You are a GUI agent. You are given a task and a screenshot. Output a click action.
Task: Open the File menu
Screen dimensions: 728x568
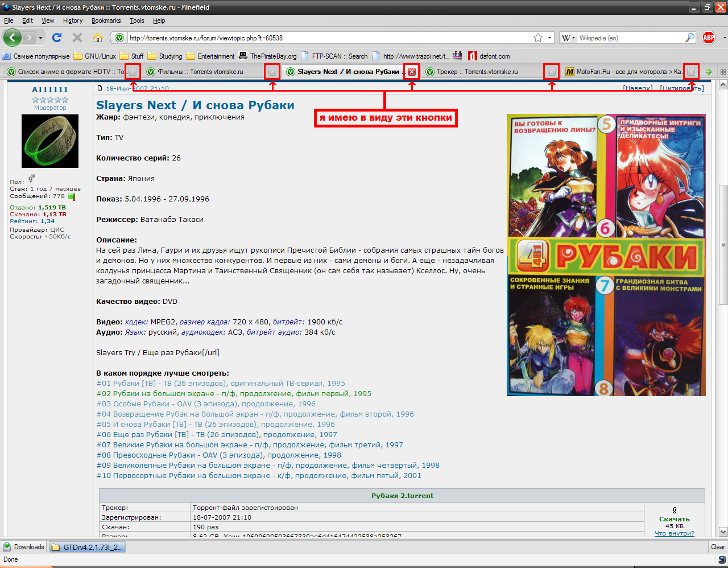(x=9, y=20)
